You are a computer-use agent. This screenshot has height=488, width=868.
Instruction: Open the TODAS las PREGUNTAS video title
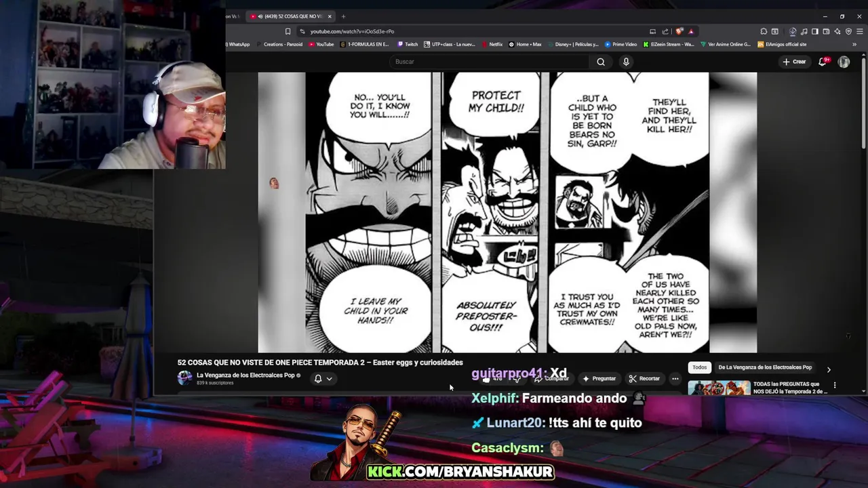(791, 388)
